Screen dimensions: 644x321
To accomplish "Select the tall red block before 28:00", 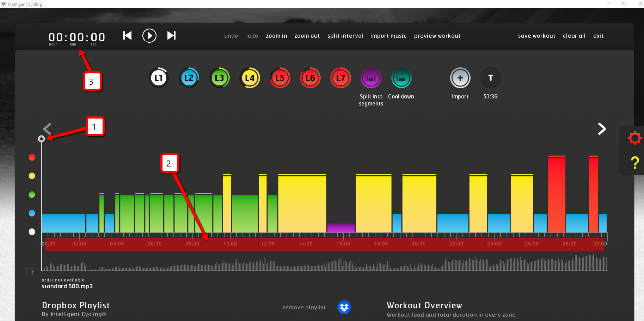I will tap(557, 194).
